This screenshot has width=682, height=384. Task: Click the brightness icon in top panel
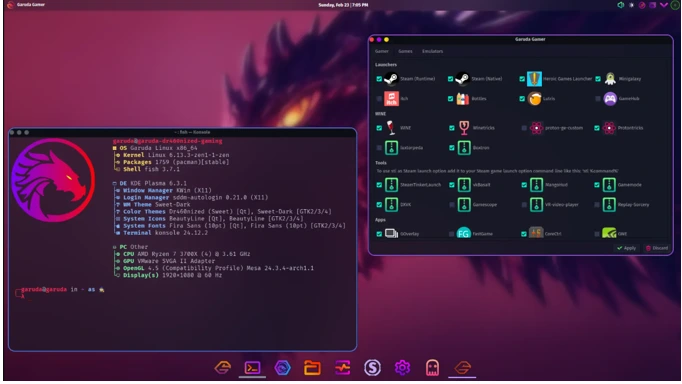632,5
